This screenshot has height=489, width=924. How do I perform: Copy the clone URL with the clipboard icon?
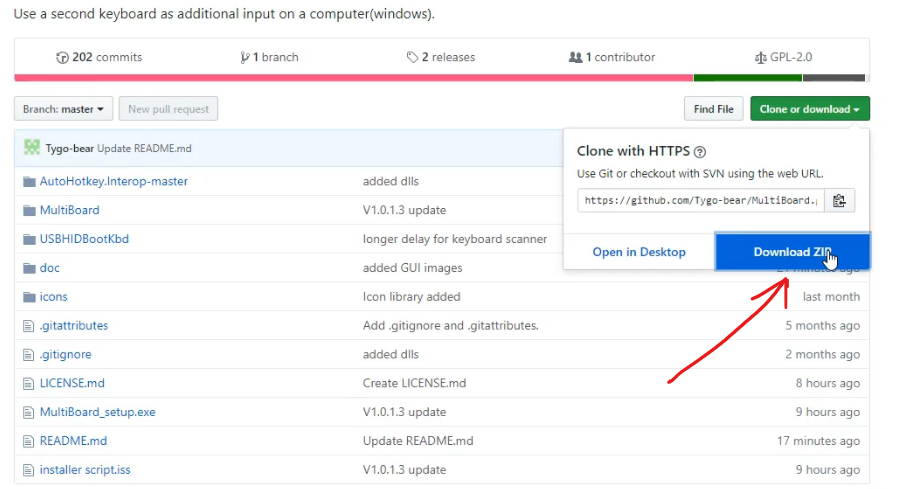tap(839, 201)
